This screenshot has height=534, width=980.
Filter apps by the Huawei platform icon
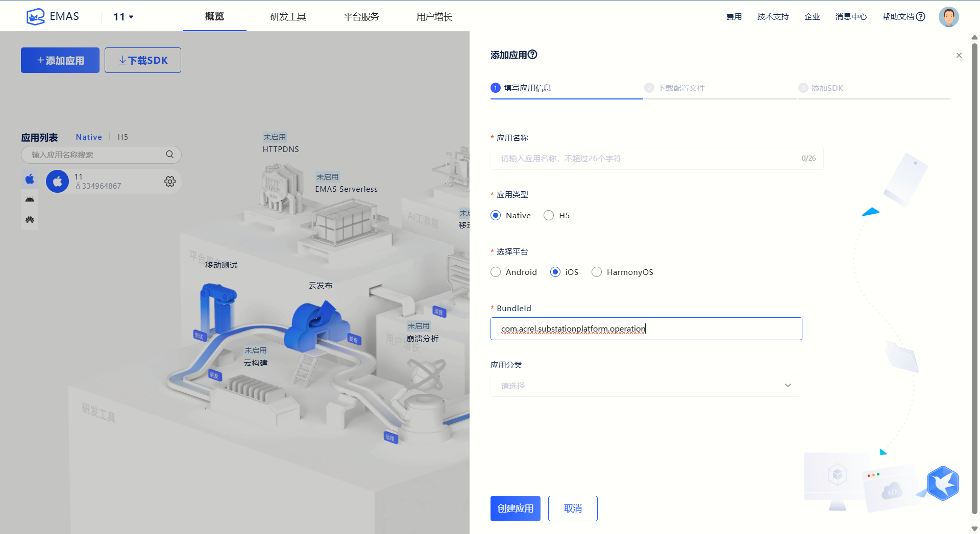[30, 220]
